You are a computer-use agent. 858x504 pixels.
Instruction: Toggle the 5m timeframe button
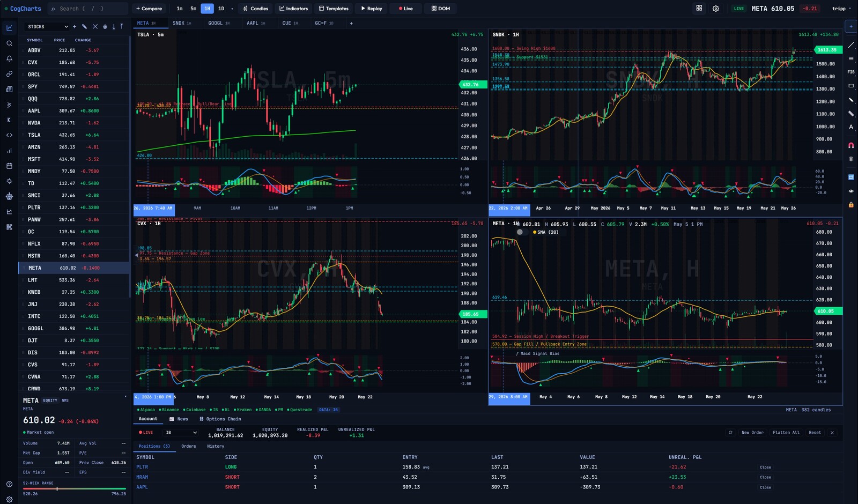pyautogui.click(x=194, y=9)
